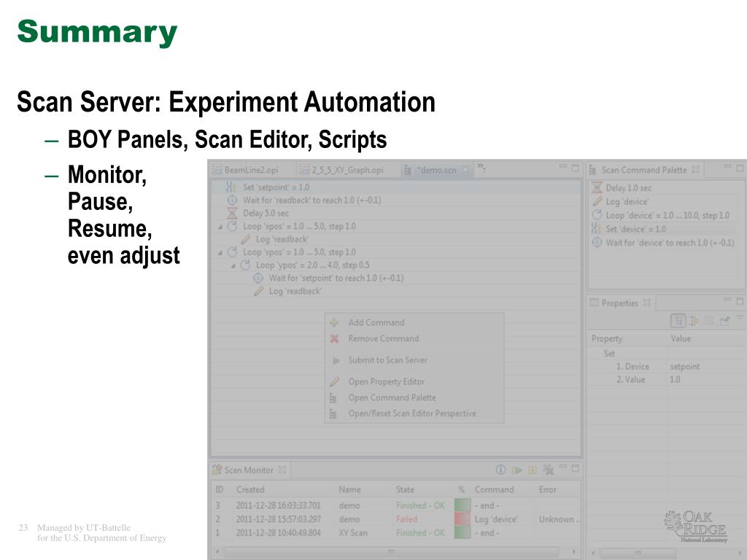This screenshot has height=560, width=747.
Task: Toggle Show Categories in Properties toolbar
Action: [x=678, y=321]
